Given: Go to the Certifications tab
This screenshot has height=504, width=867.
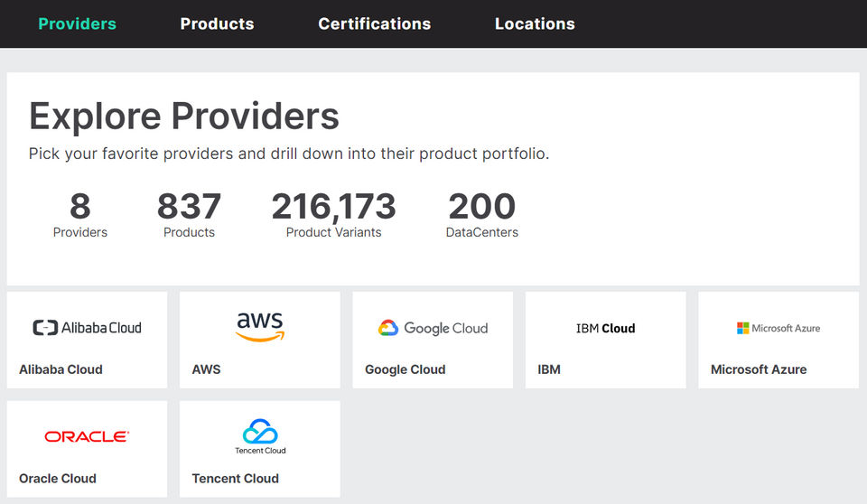Looking at the screenshot, I should (374, 23).
